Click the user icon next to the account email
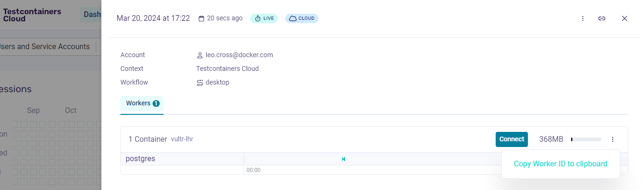Viewport: 644px width, 190px height. coord(200,55)
